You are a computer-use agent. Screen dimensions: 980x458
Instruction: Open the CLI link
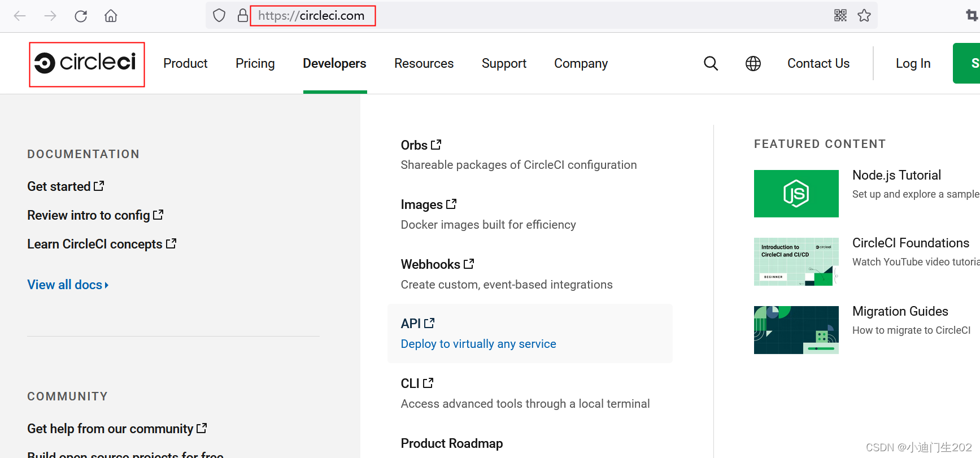(410, 383)
